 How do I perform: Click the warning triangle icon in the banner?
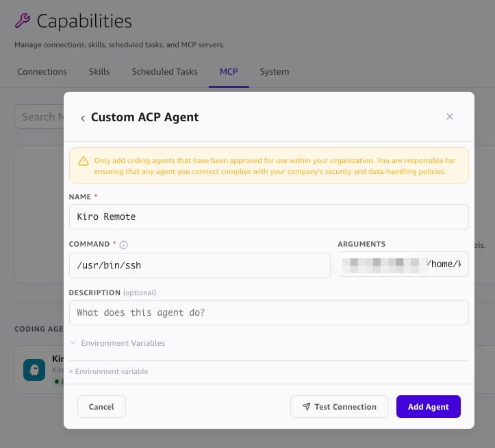pyautogui.click(x=84, y=161)
